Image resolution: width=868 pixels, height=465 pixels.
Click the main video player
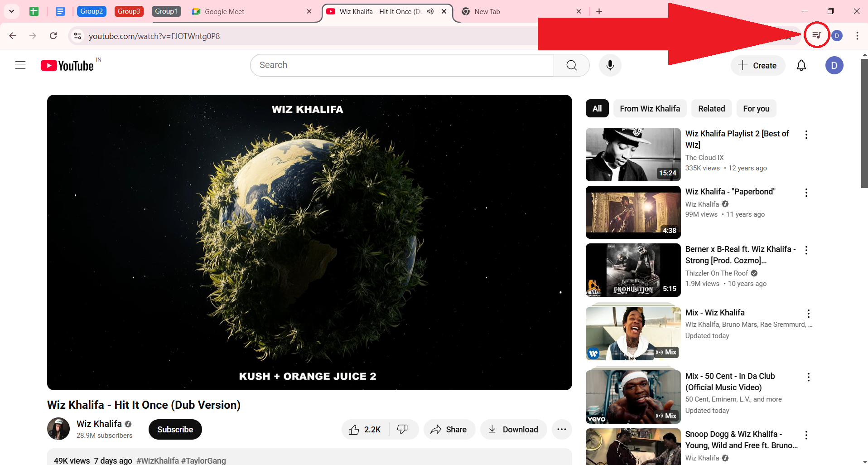coord(309,242)
